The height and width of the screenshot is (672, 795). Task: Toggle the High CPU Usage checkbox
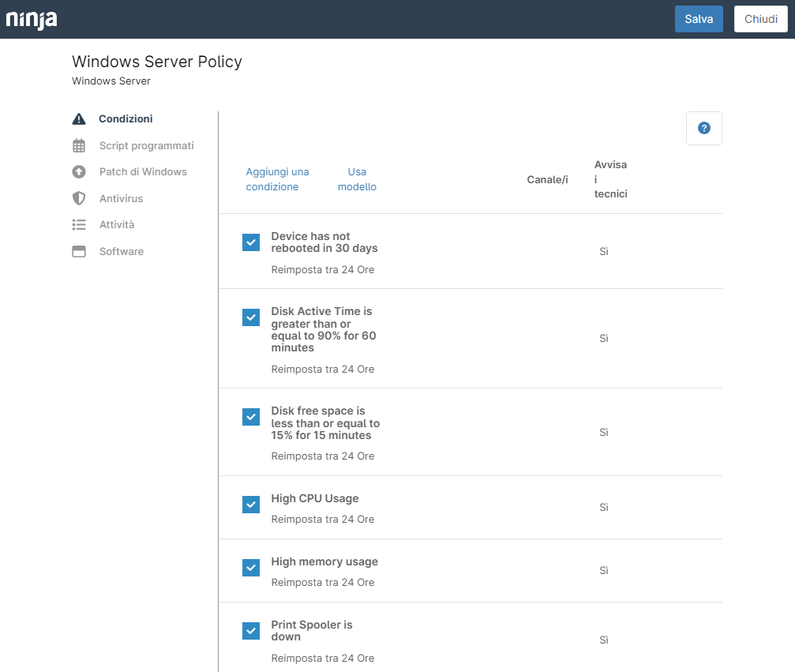pyautogui.click(x=251, y=505)
